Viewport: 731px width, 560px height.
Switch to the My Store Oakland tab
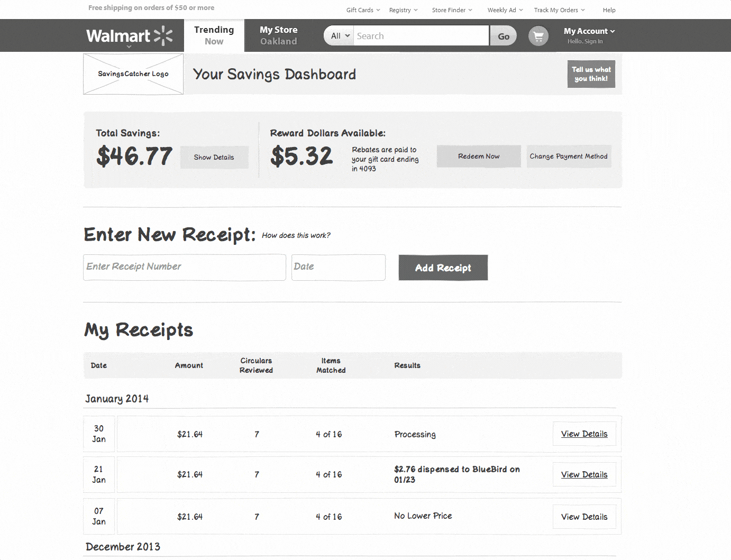tap(279, 35)
